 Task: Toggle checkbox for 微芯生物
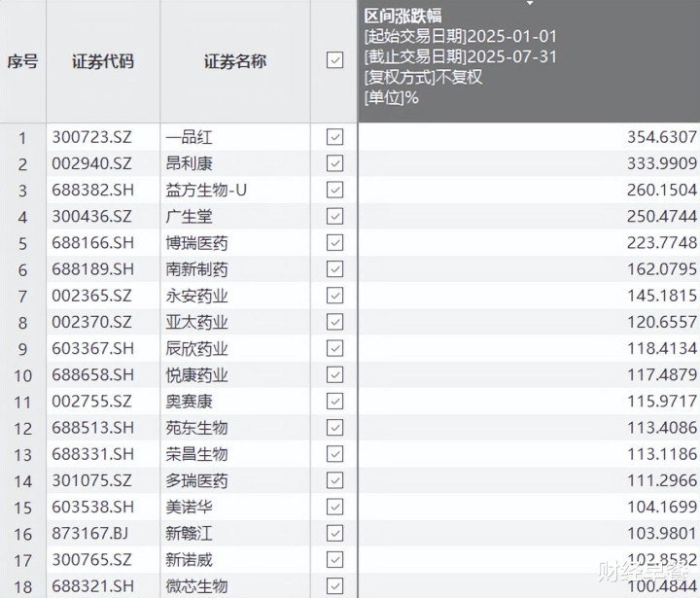334,585
